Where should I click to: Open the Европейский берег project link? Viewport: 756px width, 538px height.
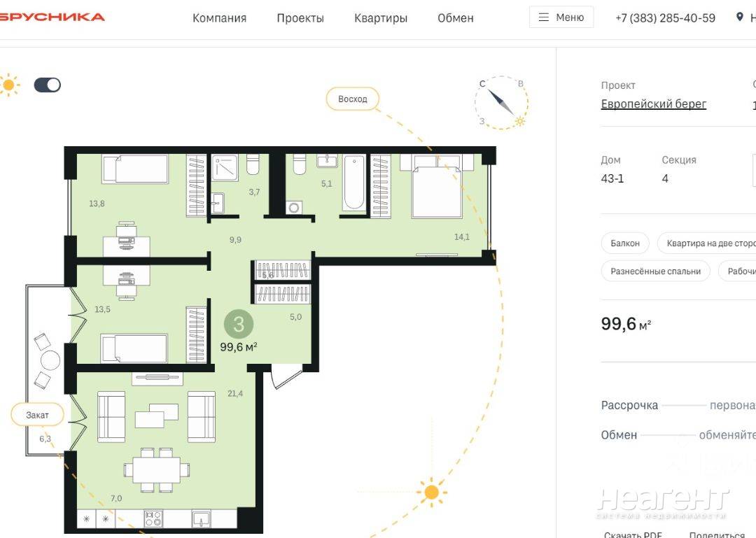tap(653, 104)
